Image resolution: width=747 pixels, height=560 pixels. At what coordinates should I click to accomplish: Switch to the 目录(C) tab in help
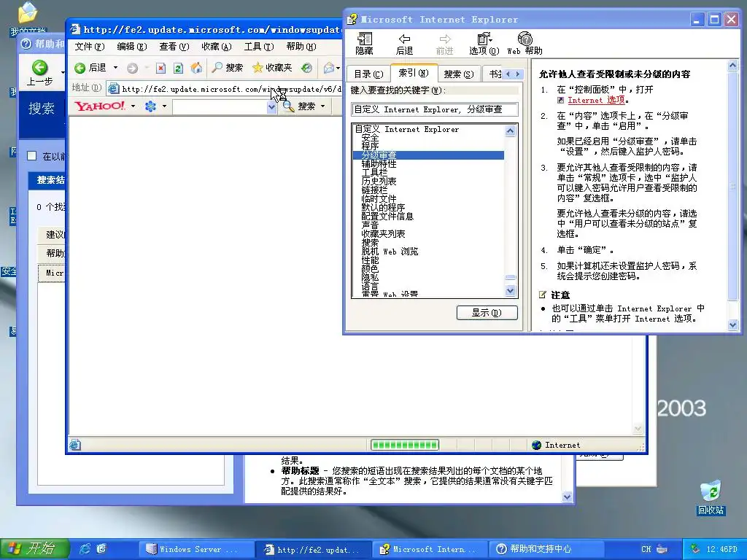[x=368, y=74]
